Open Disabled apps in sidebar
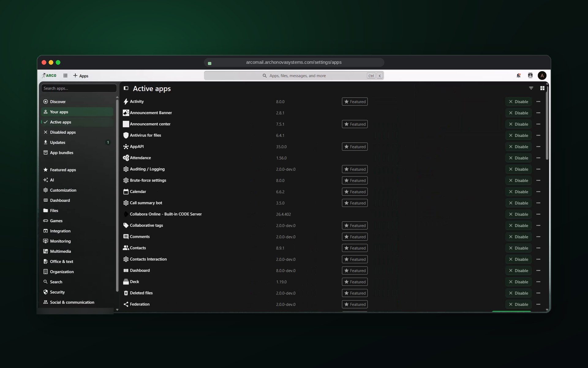 pyautogui.click(x=77, y=132)
